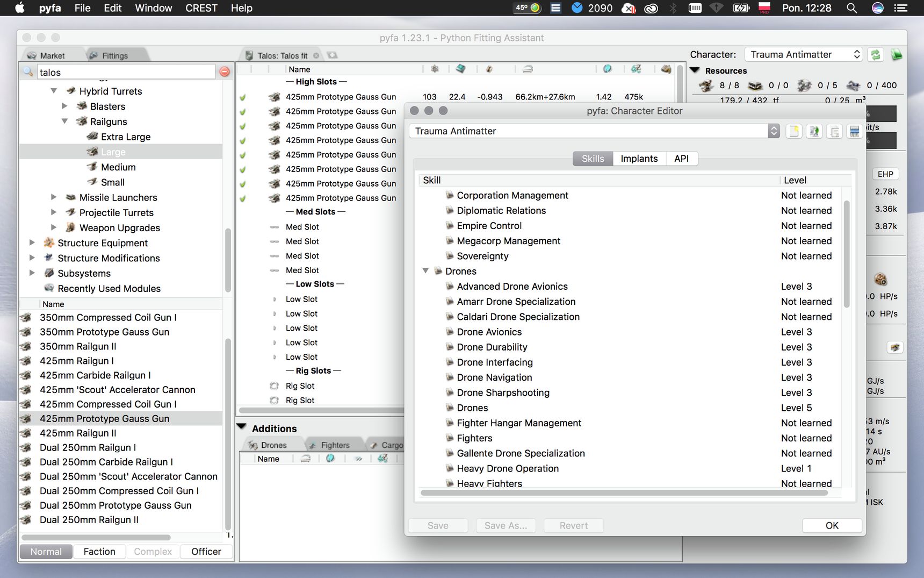Click the calibration column header icon in the fitting list

[435, 69]
